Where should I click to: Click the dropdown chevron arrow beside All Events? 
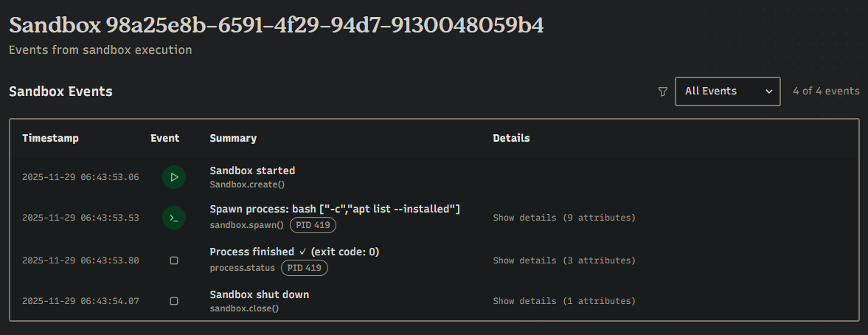[x=769, y=91]
